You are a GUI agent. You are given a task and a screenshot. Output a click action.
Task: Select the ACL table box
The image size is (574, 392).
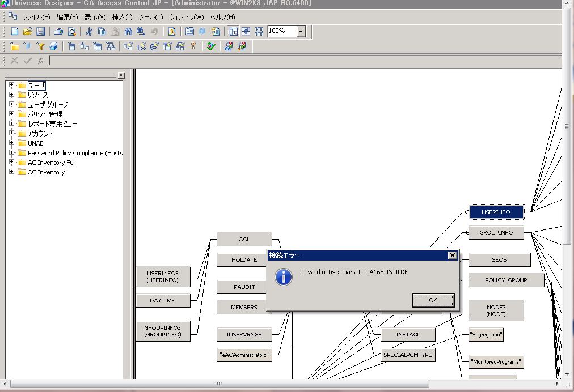244,239
